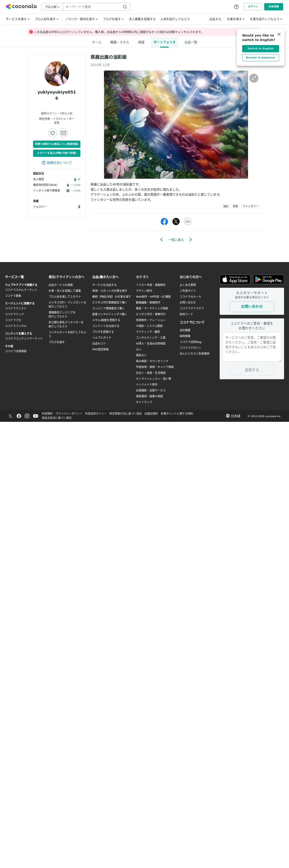Screen dimensions: 289x868
Task: Open 会社概要 footer link
Action: pyautogui.click(x=185, y=330)
